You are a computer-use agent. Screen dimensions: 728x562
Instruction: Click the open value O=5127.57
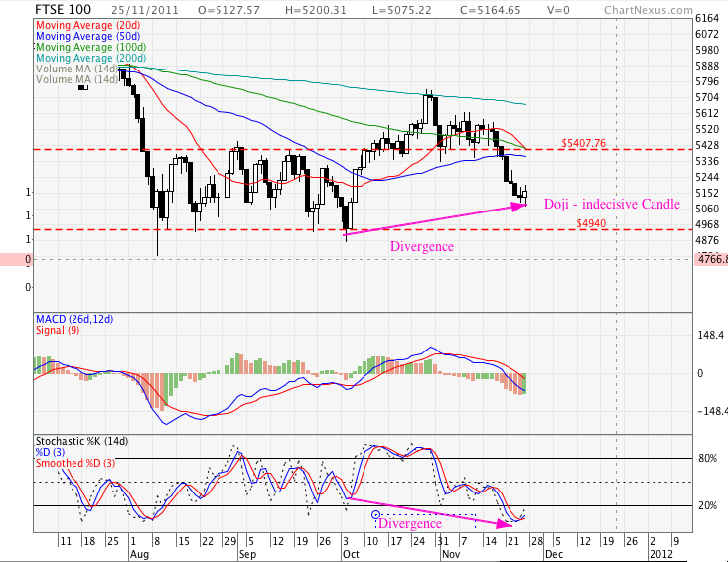228,10
